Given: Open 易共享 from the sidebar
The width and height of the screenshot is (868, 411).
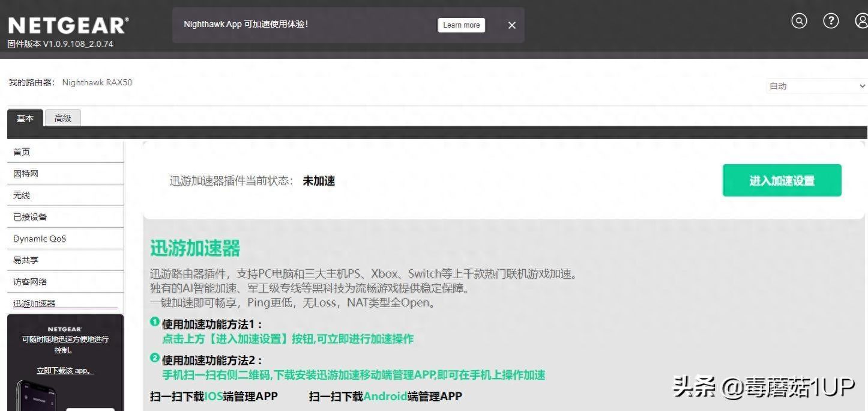Looking at the screenshot, I should point(25,260).
